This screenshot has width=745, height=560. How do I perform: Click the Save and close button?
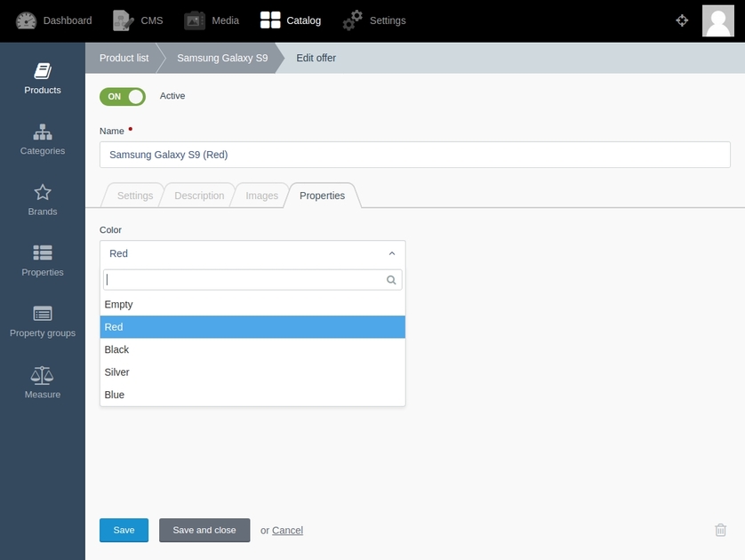pyautogui.click(x=204, y=530)
